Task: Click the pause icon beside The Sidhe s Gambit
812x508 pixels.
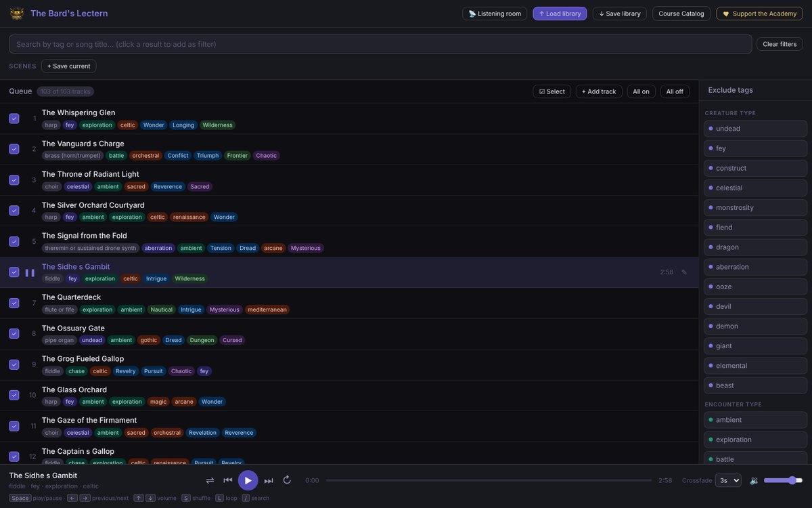Action: click(x=30, y=272)
